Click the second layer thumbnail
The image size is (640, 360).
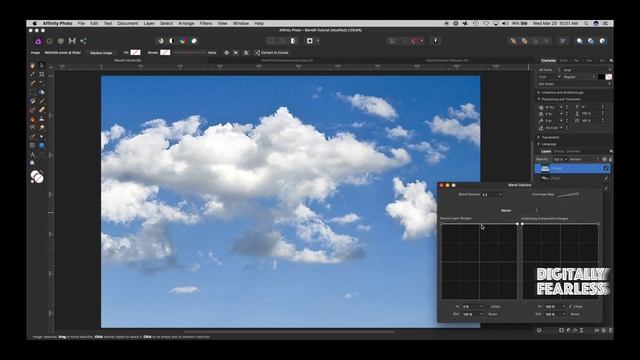click(x=545, y=178)
